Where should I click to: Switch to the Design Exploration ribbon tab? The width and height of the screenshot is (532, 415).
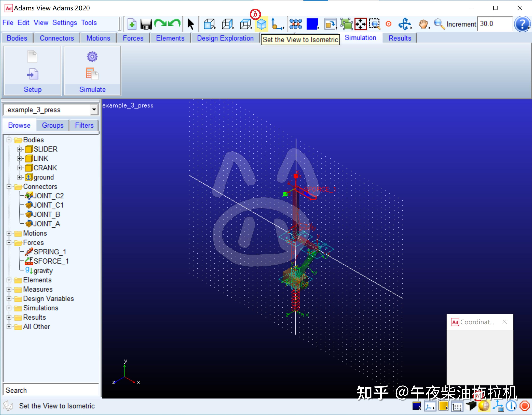coord(225,38)
